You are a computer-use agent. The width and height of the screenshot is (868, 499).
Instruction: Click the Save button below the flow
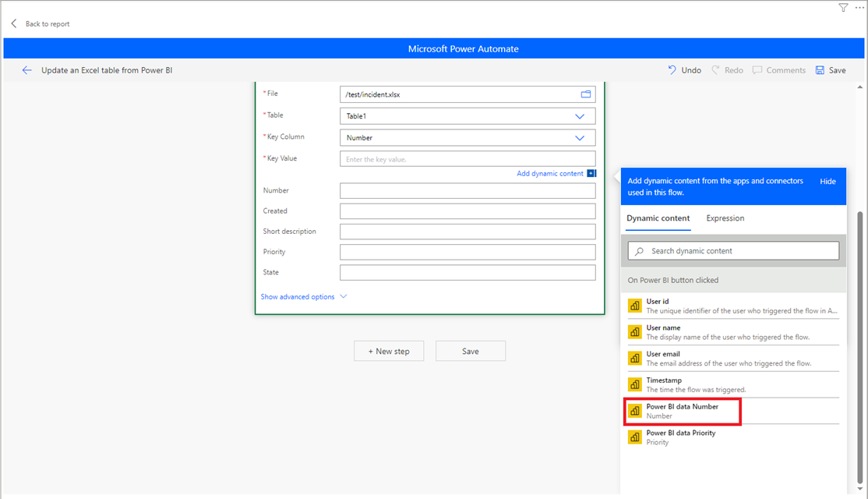[471, 351]
